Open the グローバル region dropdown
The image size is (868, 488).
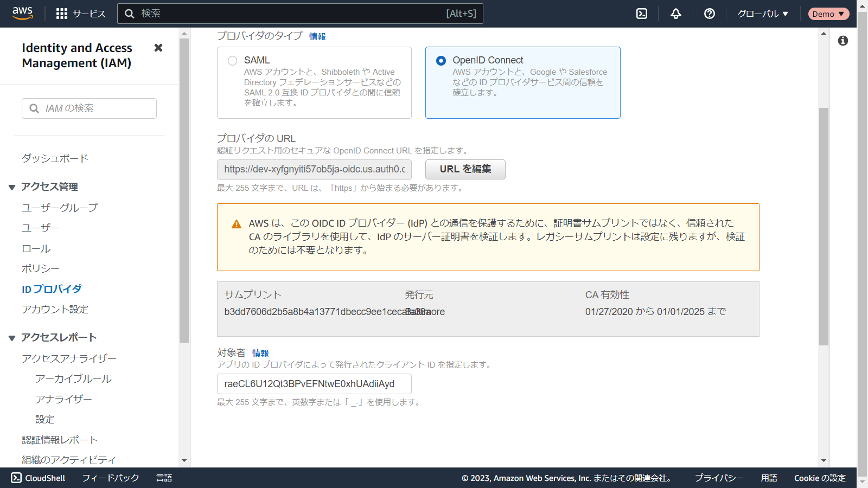pyautogui.click(x=762, y=14)
